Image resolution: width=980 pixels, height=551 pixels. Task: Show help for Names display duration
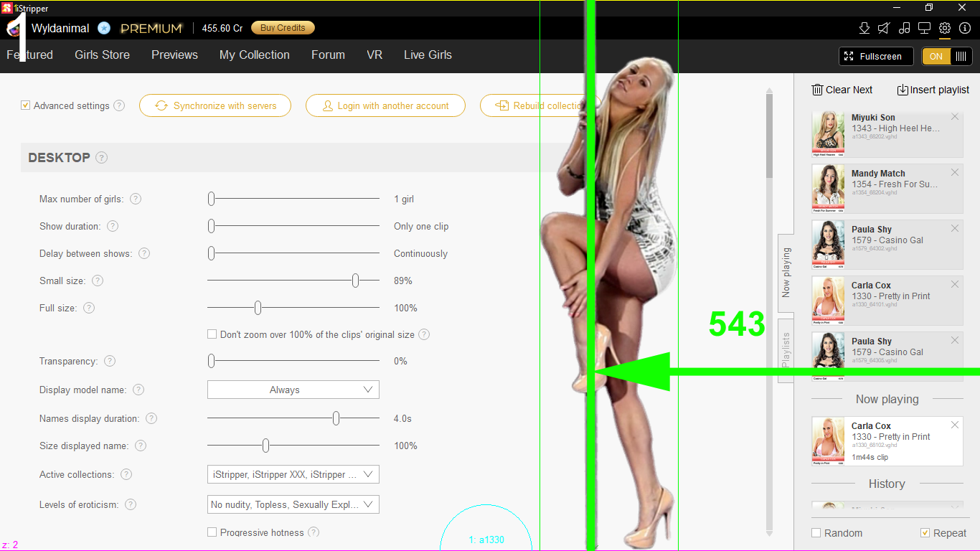pyautogui.click(x=151, y=418)
